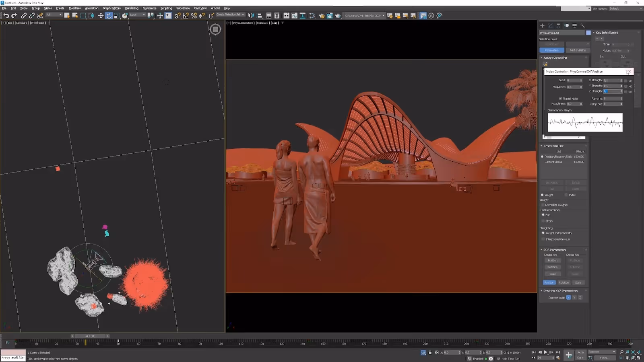Screen dimensions: 644x362
Task: Click the Rotation tab in PRS Parameters
Action: [564, 282]
